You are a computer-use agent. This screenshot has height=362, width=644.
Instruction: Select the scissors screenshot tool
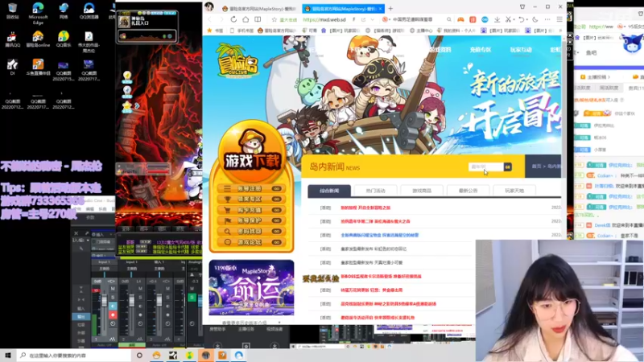[508, 19]
